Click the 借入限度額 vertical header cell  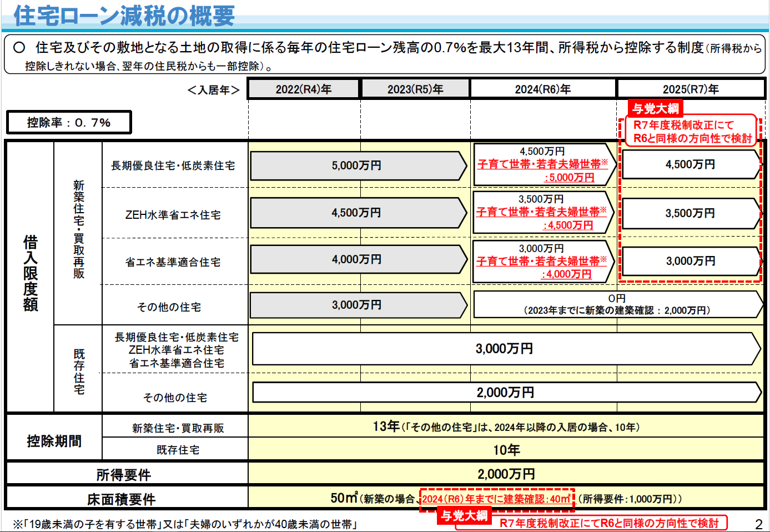[x=30, y=276]
